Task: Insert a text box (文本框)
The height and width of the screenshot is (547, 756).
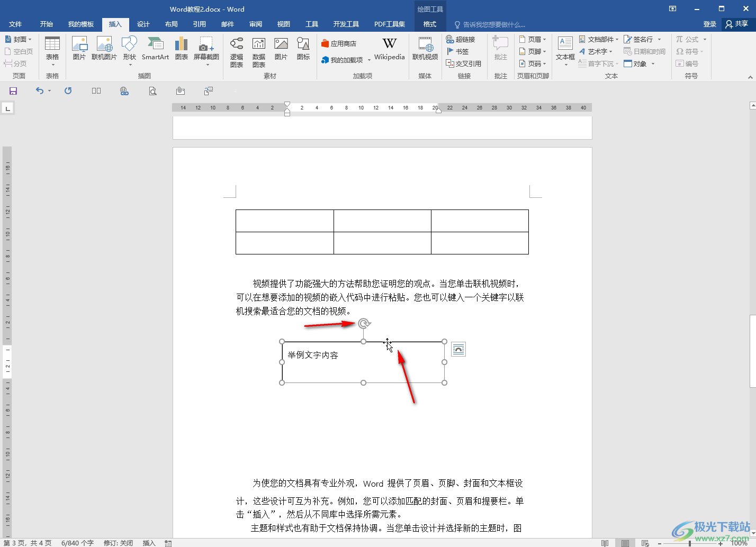Action: coord(565,51)
